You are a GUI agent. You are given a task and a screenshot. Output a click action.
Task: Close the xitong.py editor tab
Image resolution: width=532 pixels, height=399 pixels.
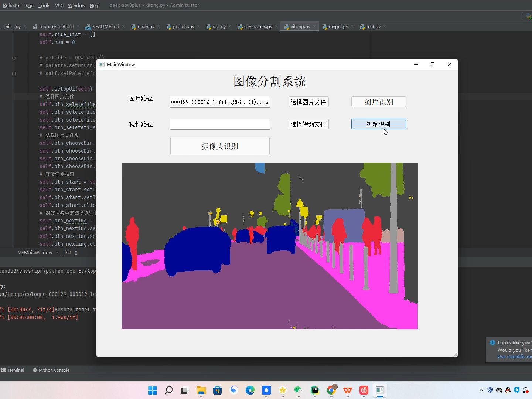(x=315, y=26)
